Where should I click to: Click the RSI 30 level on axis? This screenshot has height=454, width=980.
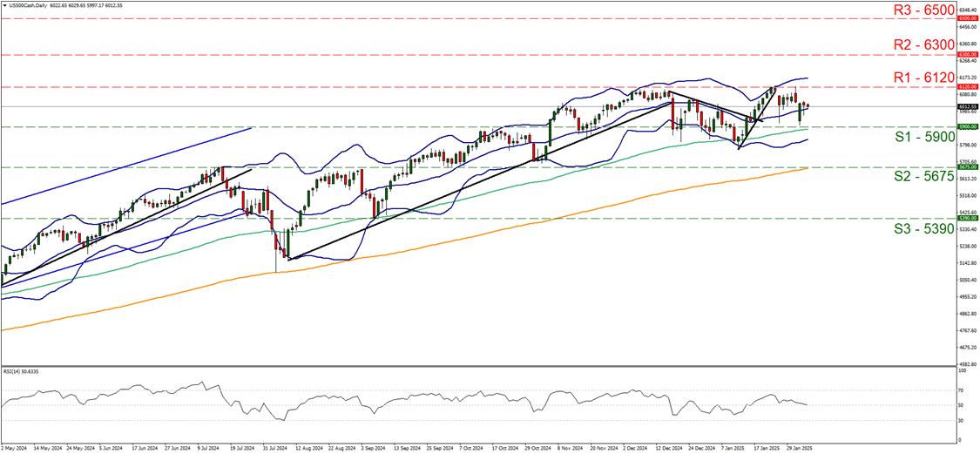tap(962, 420)
